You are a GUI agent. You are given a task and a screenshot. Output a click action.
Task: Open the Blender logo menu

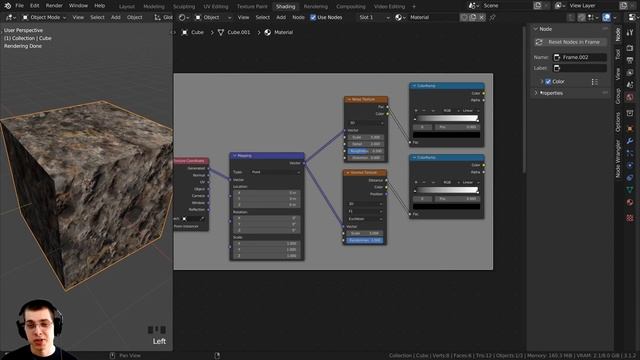(7, 6)
